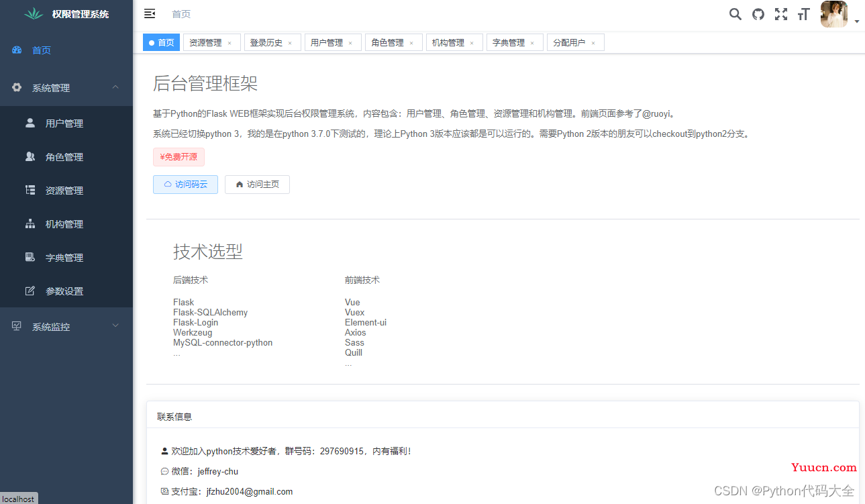The height and width of the screenshot is (504, 865).
Task: Click the 角色管理 people icon
Action: click(30, 156)
